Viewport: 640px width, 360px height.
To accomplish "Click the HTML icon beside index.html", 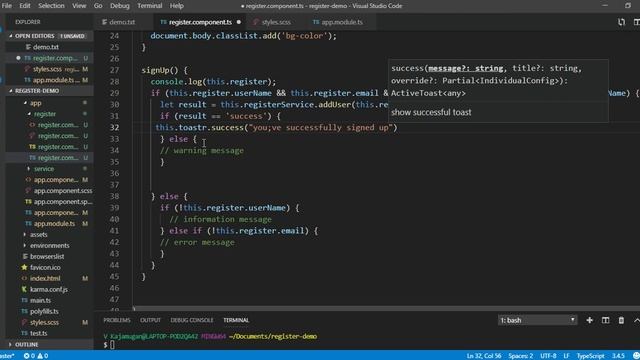I will pyautogui.click(x=24, y=278).
